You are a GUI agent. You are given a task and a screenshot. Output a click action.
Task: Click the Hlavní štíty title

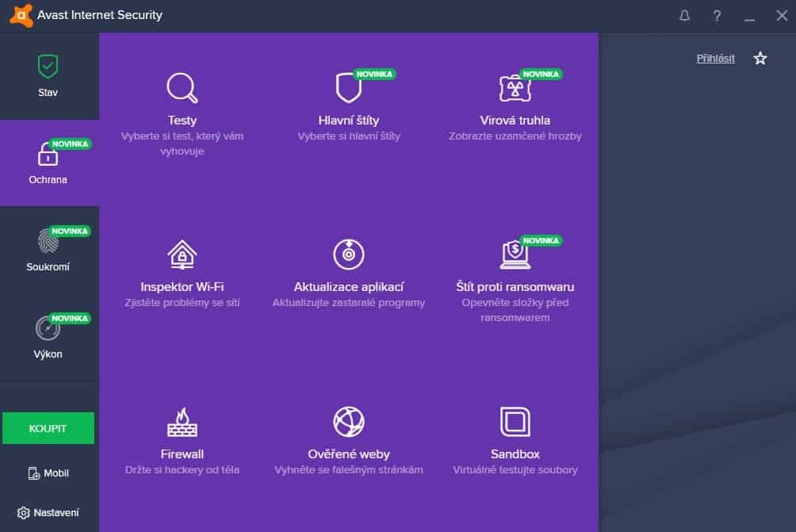click(349, 121)
